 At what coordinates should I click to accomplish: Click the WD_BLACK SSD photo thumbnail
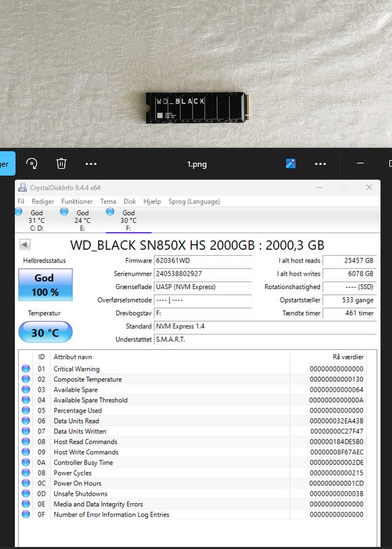click(198, 107)
